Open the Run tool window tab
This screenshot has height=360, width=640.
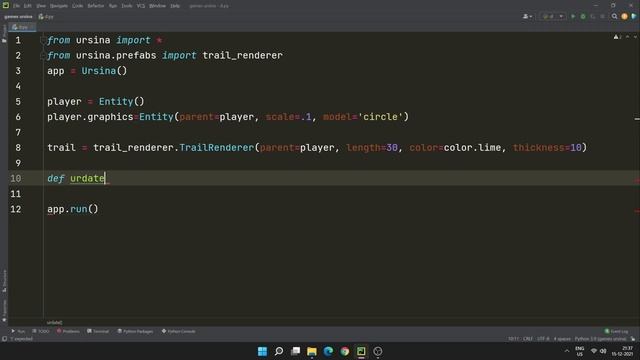click(18, 331)
